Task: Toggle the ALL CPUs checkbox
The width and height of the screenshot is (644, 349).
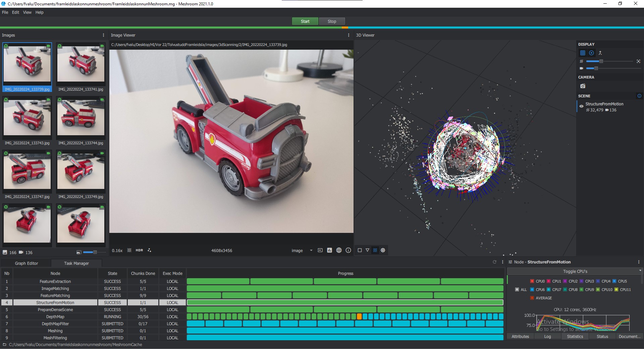Action: click(x=517, y=290)
